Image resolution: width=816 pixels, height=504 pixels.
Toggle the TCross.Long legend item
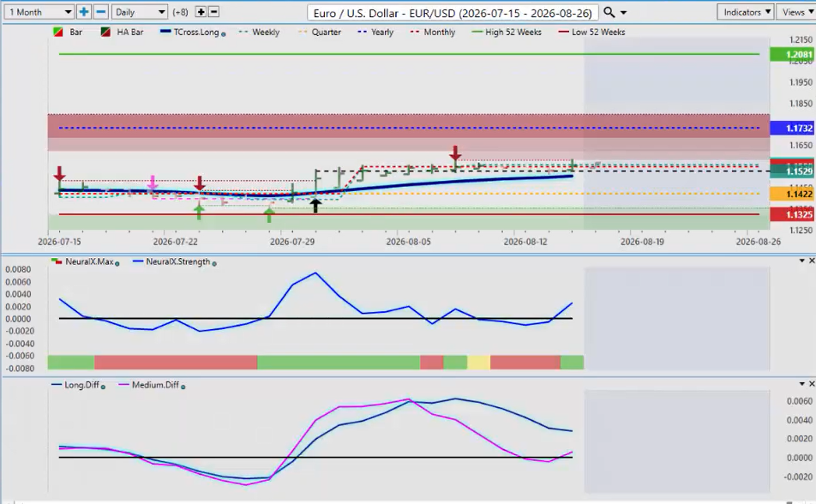pos(190,33)
